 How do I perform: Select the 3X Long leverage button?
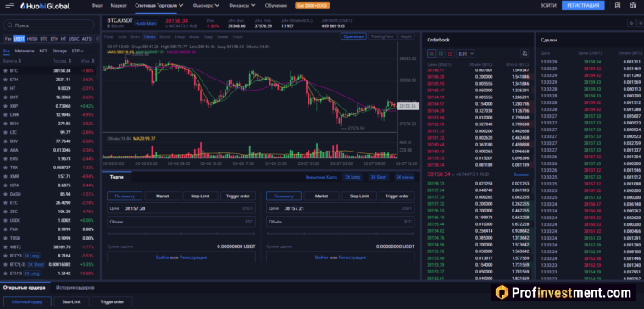353,177
